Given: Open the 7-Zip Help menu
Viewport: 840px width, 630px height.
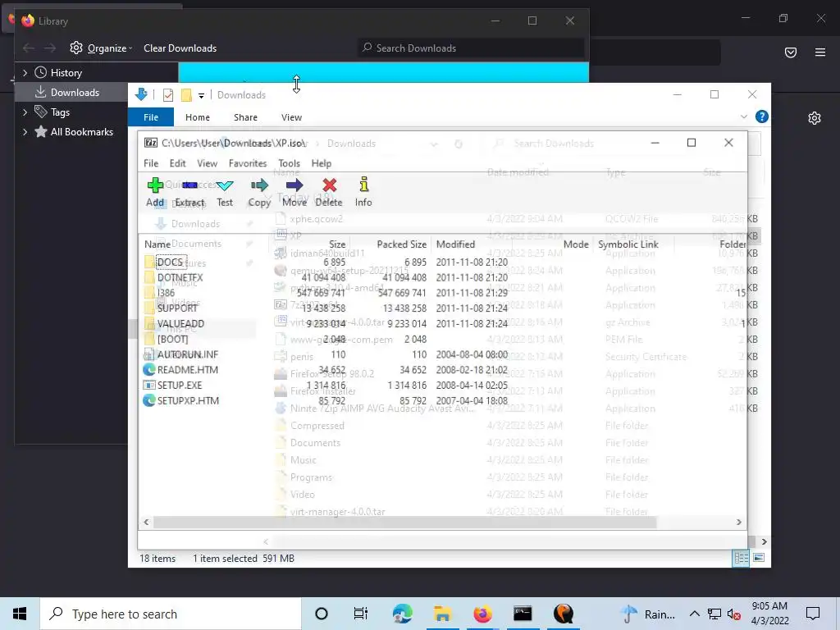Looking at the screenshot, I should click(322, 163).
